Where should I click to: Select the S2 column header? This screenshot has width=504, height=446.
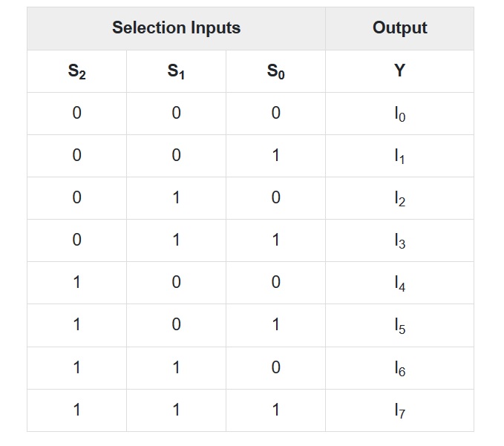[x=76, y=71]
